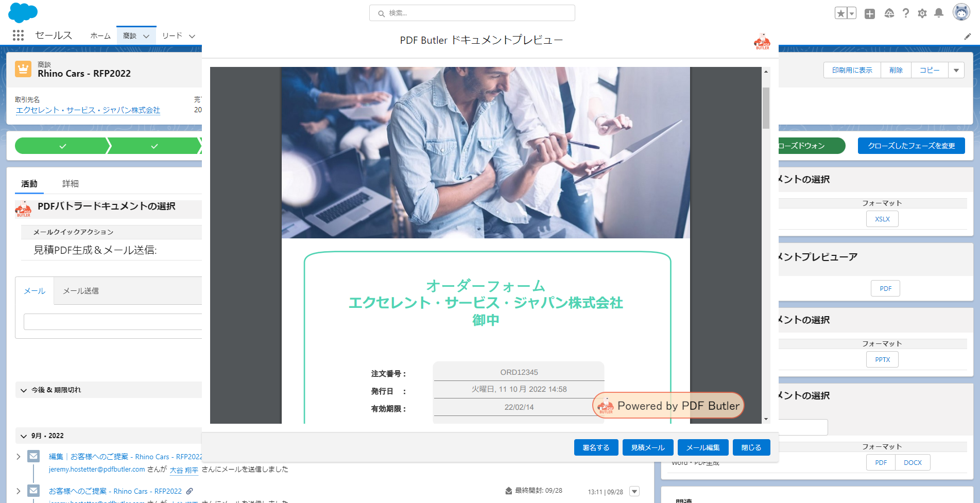Click the edit pencil icon in navigation bar

(x=968, y=37)
